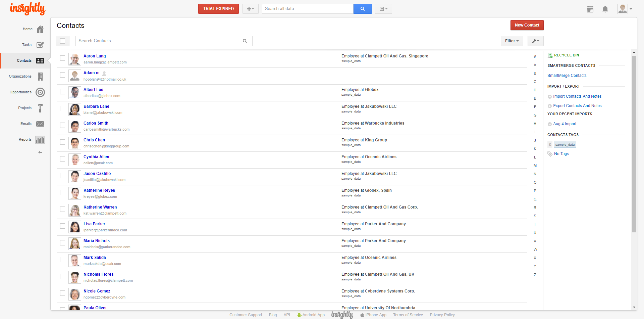Viewport: 644px width, 319px height.
Task: Open the list view dropdown in header
Action: pos(383,9)
